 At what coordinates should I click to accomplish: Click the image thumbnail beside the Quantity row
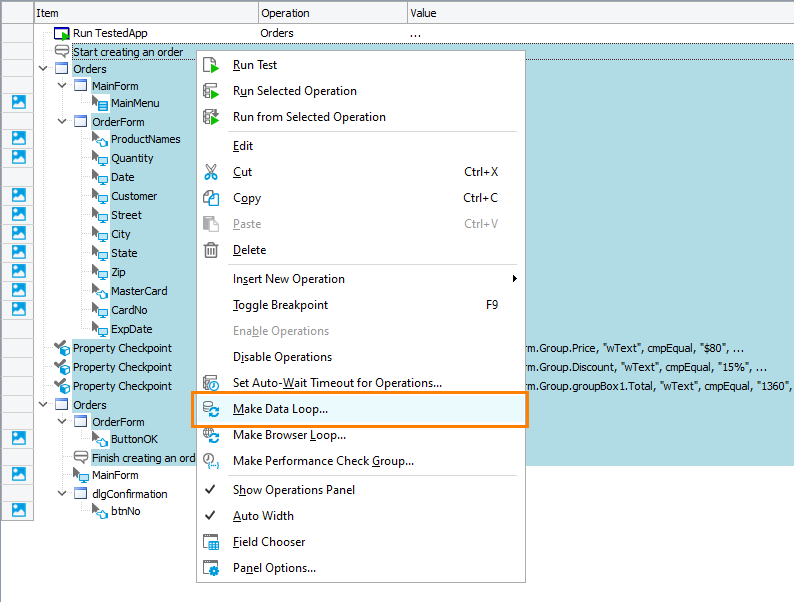click(18, 157)
